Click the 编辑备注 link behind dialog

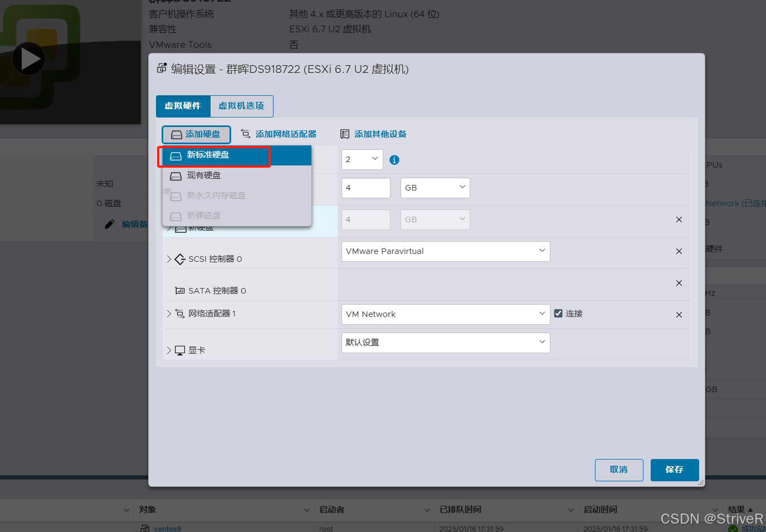[x=134, y=224]
